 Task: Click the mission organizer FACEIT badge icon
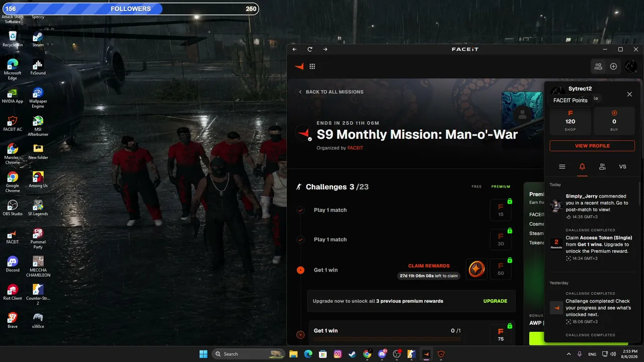coord(303,133)
